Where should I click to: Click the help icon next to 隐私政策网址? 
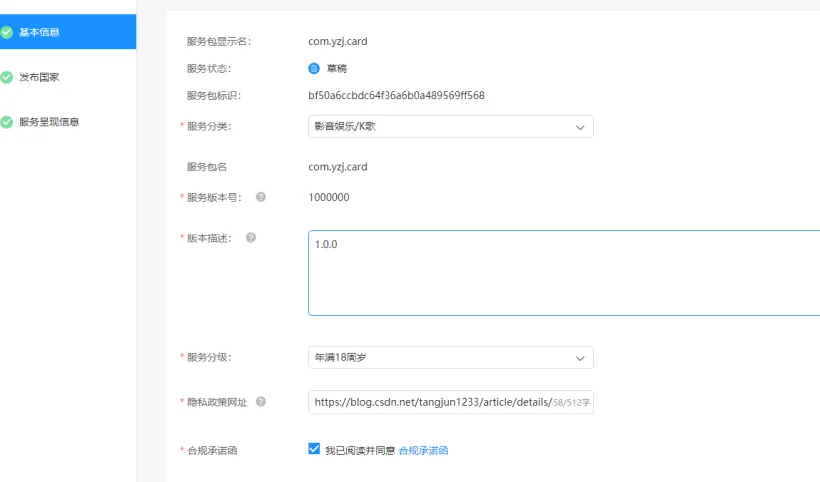point(261,402)
